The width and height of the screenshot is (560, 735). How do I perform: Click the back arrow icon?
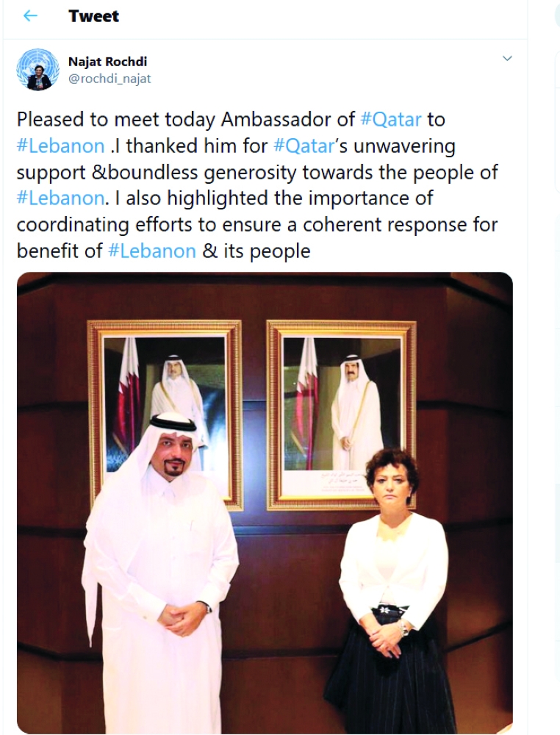pyautogui.click(x=30, y=16)
